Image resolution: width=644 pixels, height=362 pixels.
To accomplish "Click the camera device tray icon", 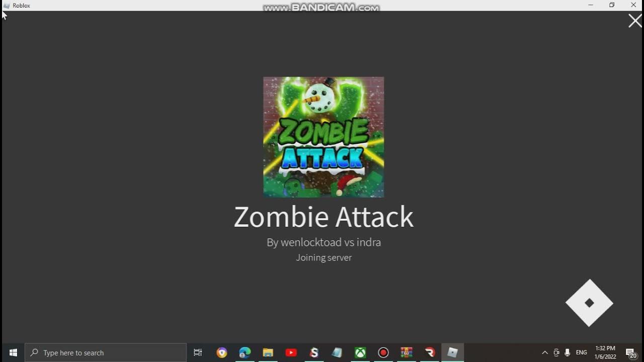I will pyautogui.click(x=556, y=352).
